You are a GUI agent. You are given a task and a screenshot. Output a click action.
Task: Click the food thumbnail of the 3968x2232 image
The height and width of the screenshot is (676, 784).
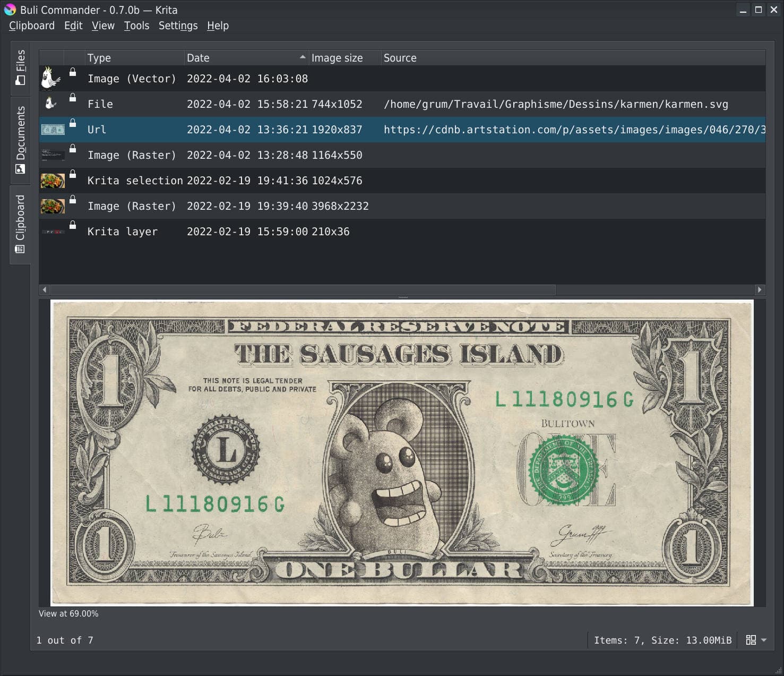pos(53,206)
